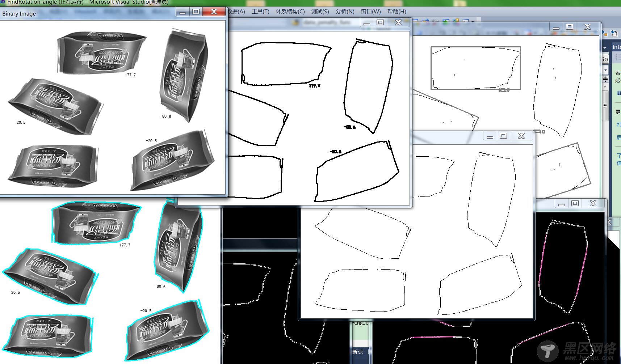Viewport: 621px width, 364px height.
Task: Minimize the Binary Image window
Action: click(x=182, y=12)
